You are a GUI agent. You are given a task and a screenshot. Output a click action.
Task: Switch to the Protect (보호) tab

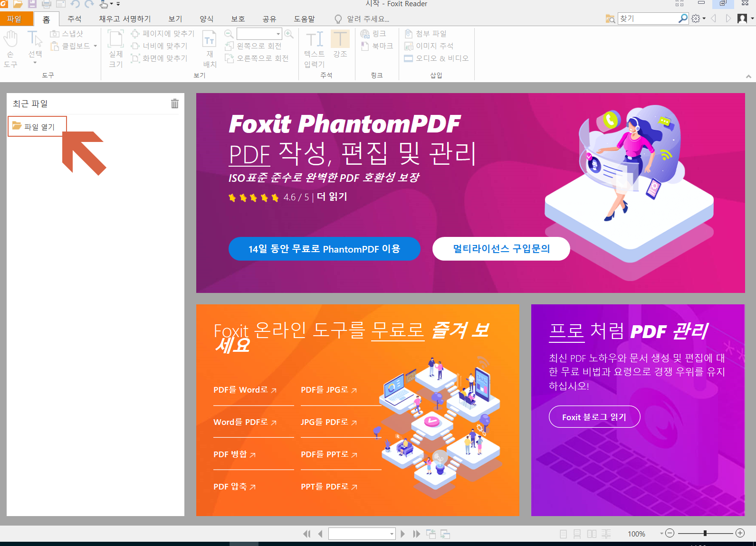[238, 19]
